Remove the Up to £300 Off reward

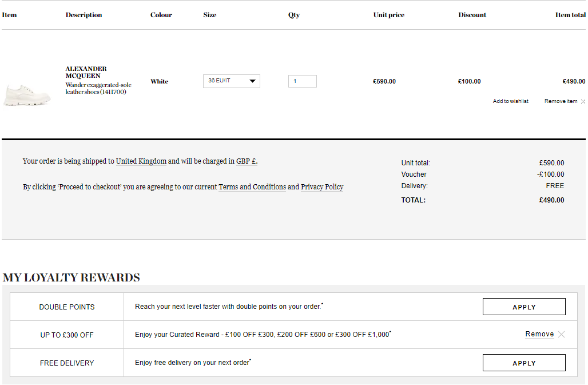pyautogui.click(x=539, y=334)
